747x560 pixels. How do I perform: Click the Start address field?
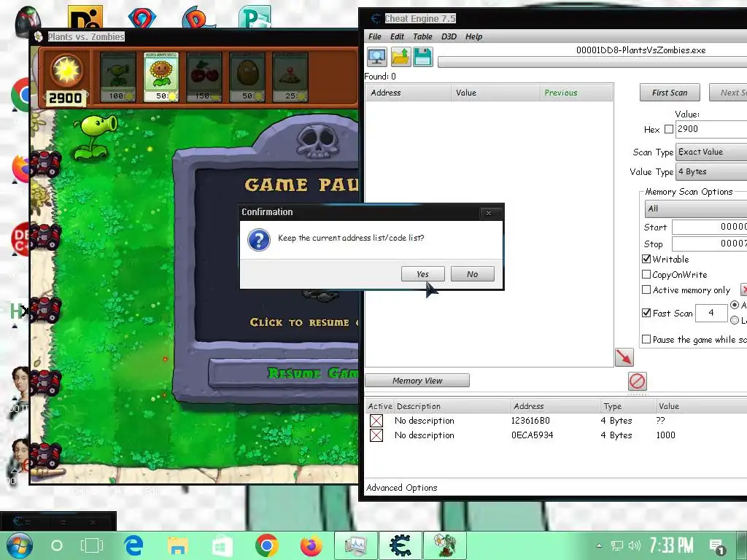(709, 227)
